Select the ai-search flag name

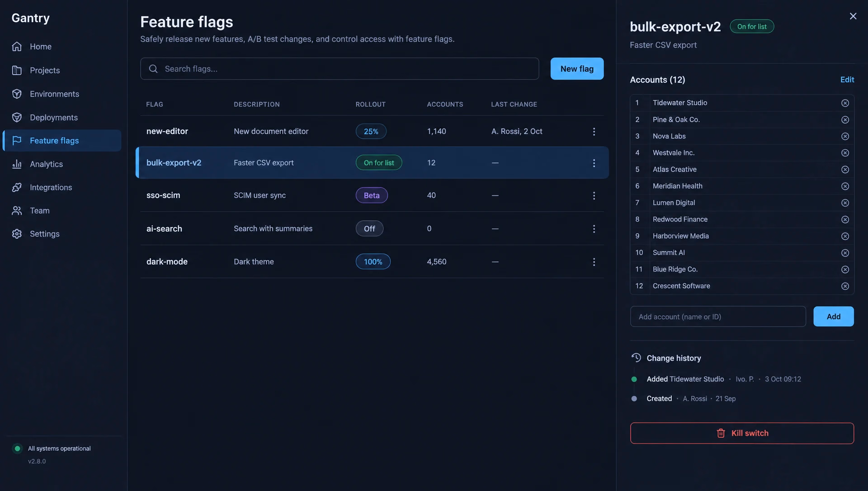[164, 228]
